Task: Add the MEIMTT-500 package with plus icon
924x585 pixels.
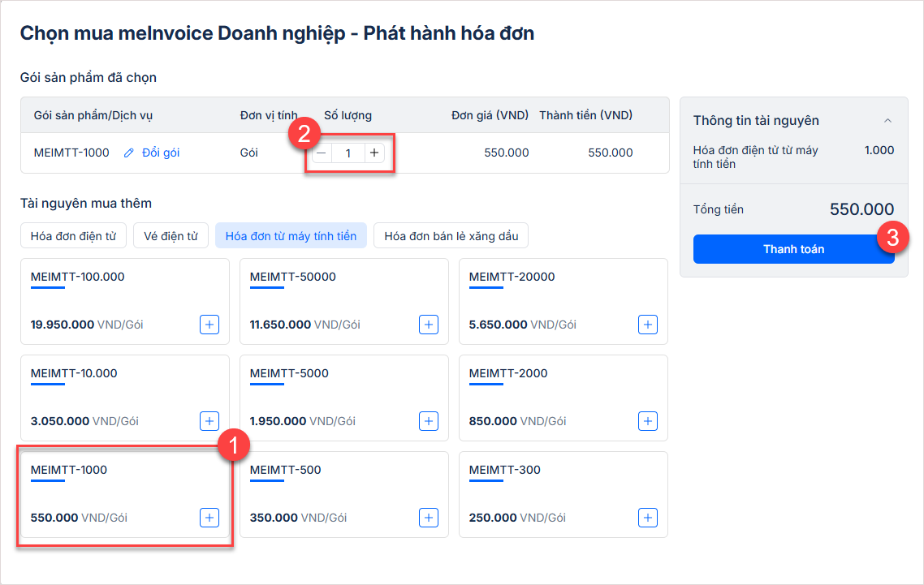Action: tap(429, 518)
